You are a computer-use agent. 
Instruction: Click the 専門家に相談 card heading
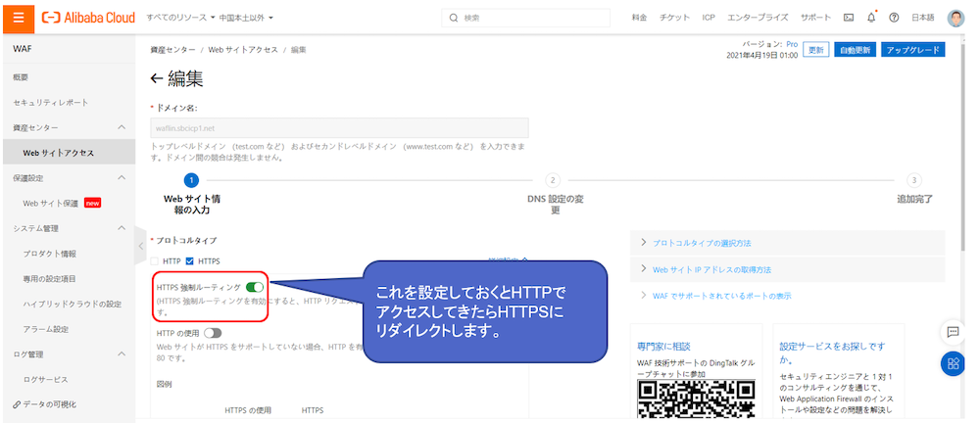pyautogui.click(x=663, y=346)
